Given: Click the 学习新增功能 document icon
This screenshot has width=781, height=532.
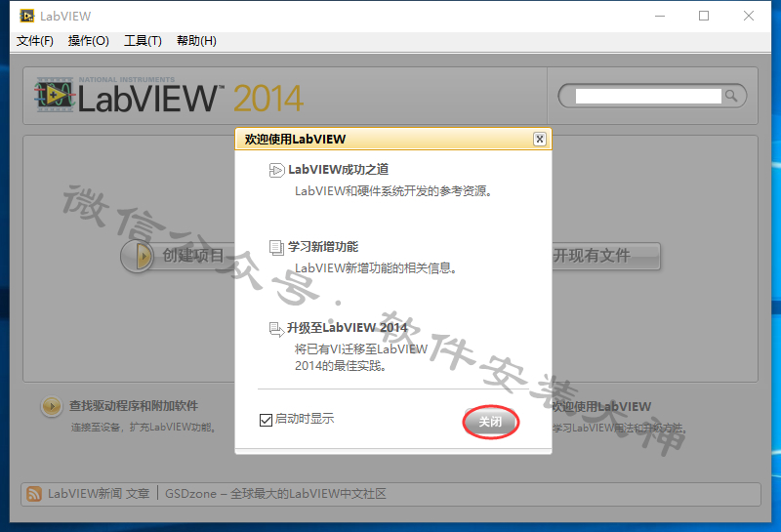Looking at the screenshot, I should pyautogui.click(x=276, y=247).
